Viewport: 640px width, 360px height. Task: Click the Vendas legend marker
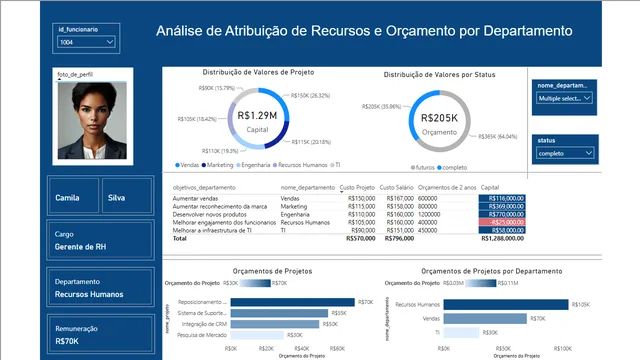coord(177,165)
